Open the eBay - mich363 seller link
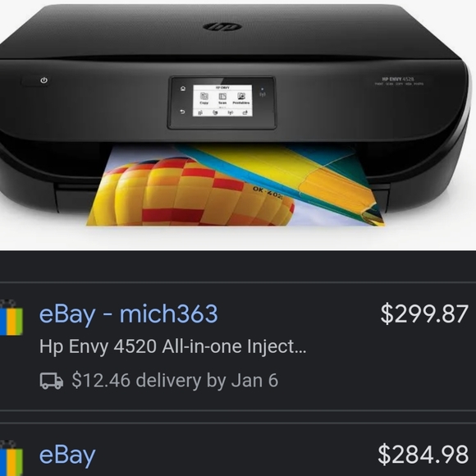 click(x=128, y=314)
